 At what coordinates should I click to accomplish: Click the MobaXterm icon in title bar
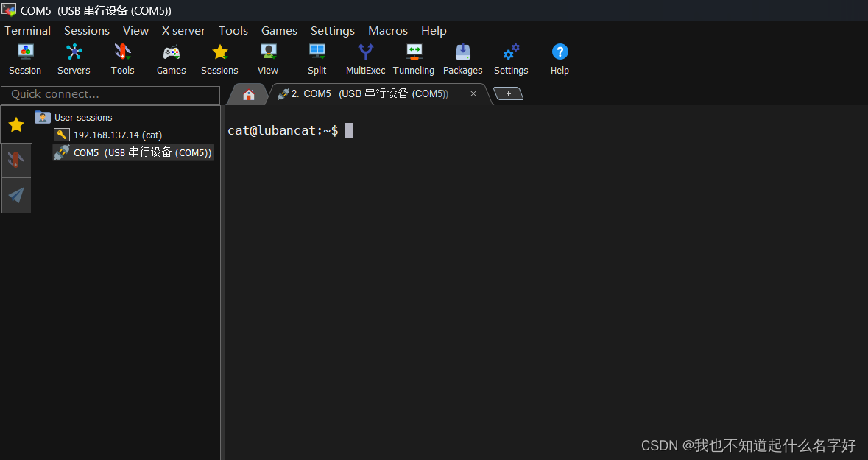click(x=8, y=10)
